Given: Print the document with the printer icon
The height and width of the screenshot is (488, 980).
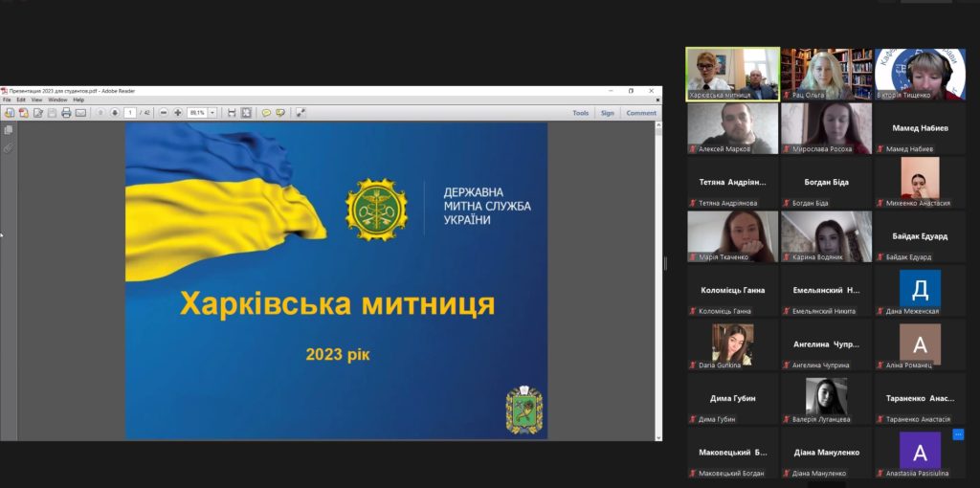Looking at the screenshot, I should [x=66, y=113].
